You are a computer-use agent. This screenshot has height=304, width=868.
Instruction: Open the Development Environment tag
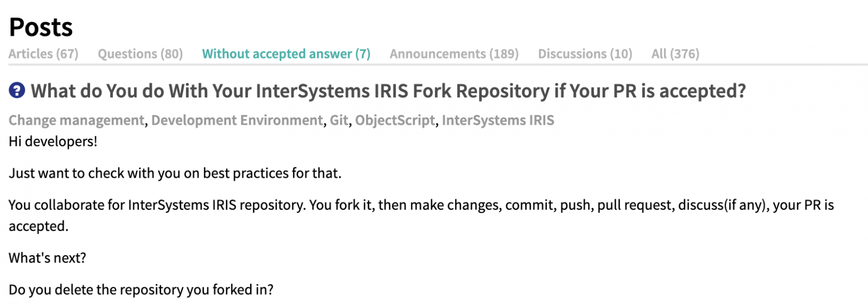pyautogui.click(x=237, y=120)
